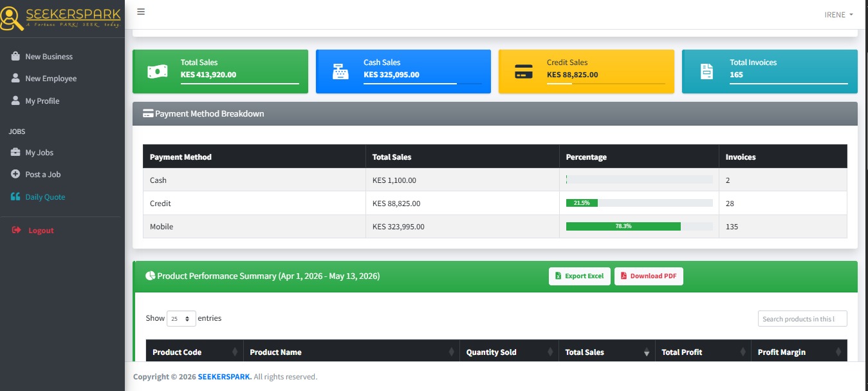868x391 pixels.
Task: Click the Credit Sales summary card
Action: (586, 72)
